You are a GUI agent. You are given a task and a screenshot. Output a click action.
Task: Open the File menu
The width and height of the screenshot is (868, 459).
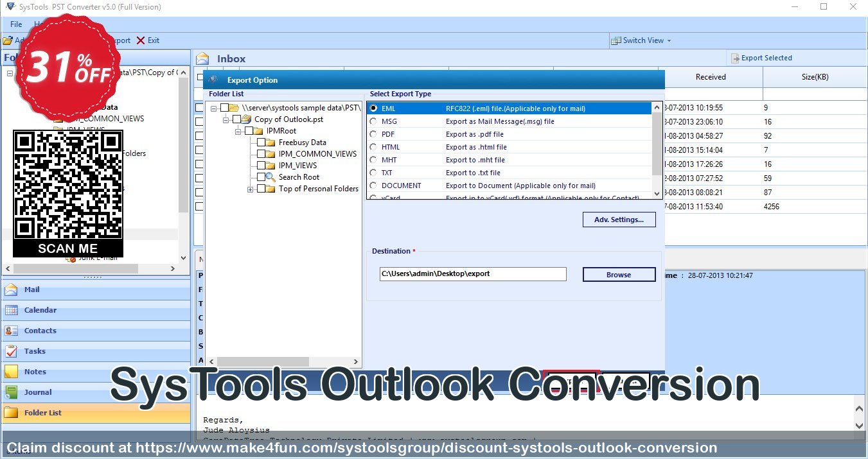pos(16,24)
